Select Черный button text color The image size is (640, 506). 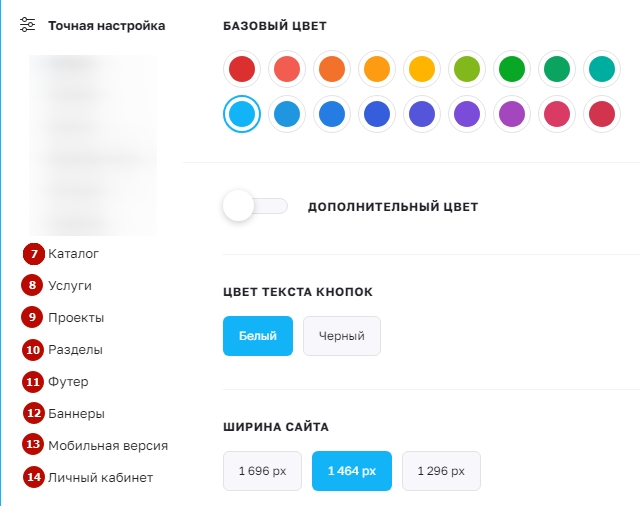click(x=342, y=336)
